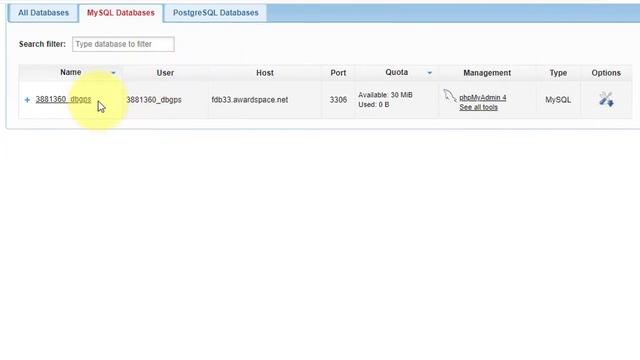Focus the Search filter input field

[123, 44]
